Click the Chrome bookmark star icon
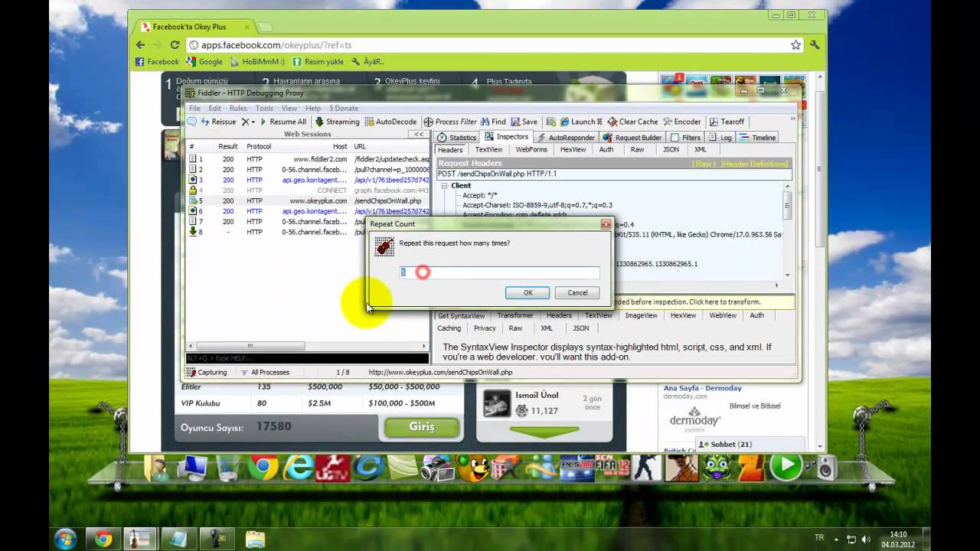Screen dimensions: 980x551 (x=795, y=45)
